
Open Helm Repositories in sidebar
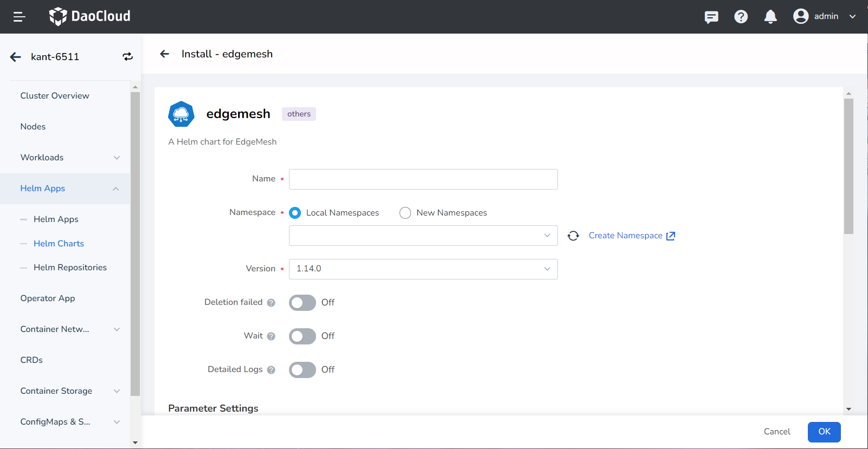[x=70, y=268]
